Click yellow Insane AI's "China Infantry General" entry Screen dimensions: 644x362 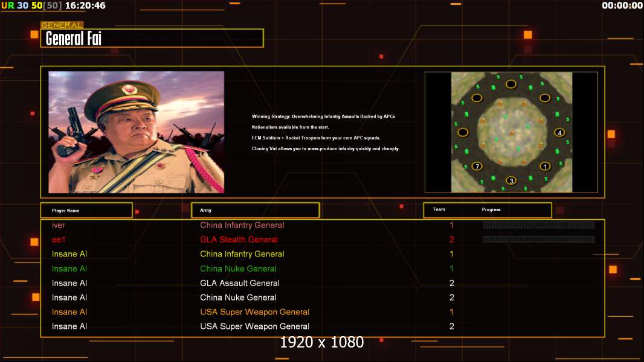(x=242, y=254)
